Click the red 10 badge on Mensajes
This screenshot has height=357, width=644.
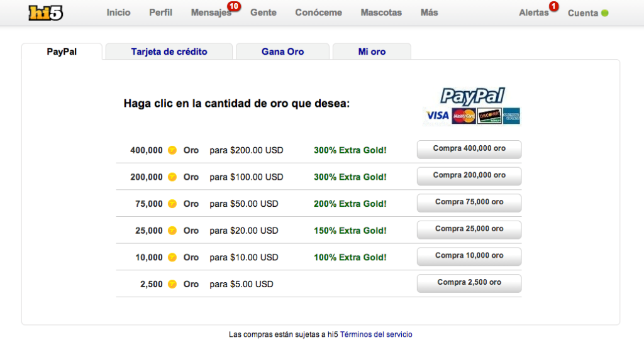coord(234,6)
